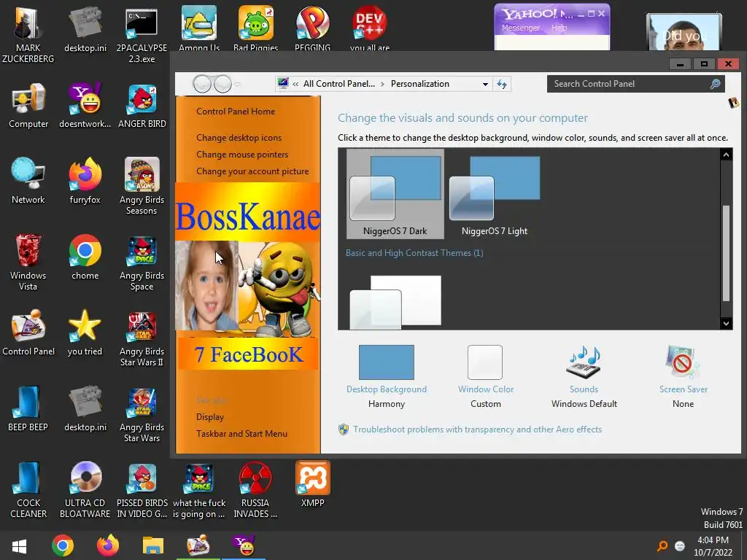The height and width of the screenshot is (560, 747).
Task: Click the All Control Panel breadcrumb
Action: tap(338, 84)
